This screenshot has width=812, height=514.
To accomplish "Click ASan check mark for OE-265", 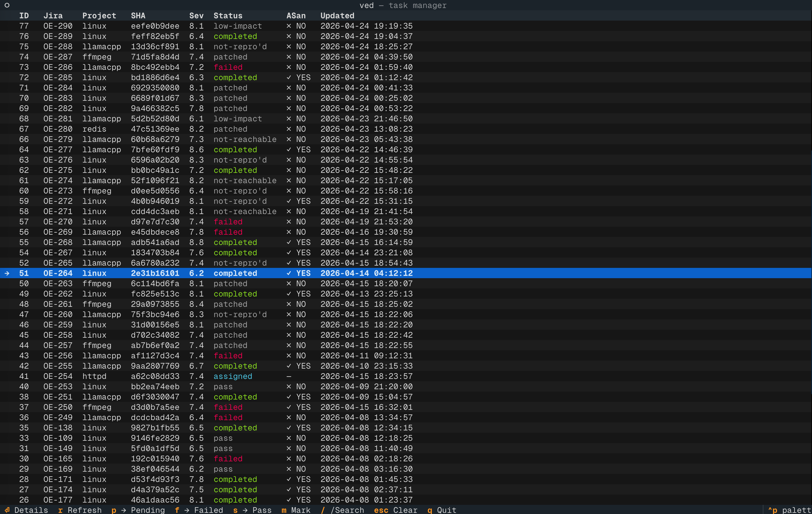I will 289,262.
